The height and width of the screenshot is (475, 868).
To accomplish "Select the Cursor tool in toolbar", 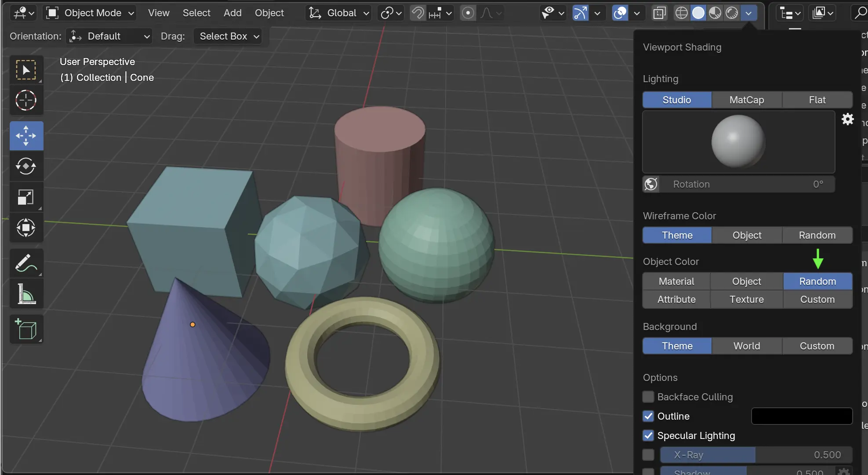I will [x=26, y=101].
